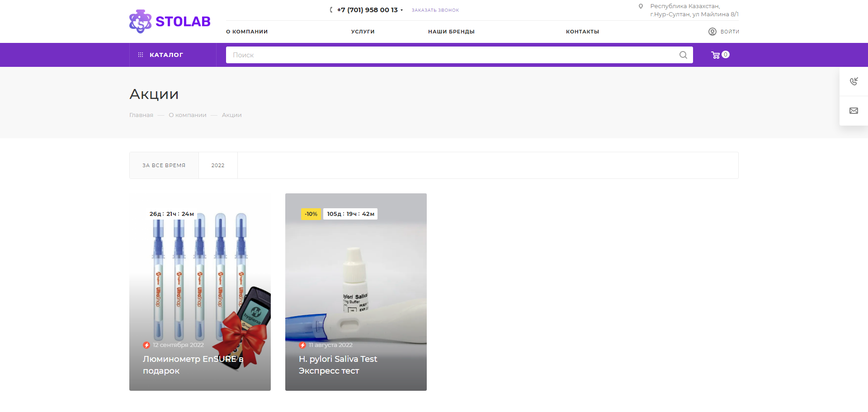Click the side envelope message icon
This screenshot has width=868, height=412.
854,111
